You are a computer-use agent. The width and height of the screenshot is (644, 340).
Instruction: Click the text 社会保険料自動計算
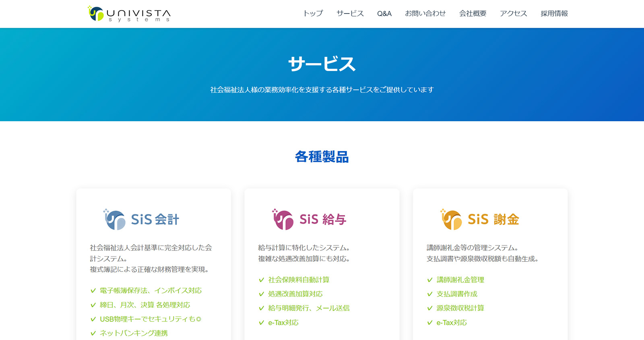[x=299, y=280]
